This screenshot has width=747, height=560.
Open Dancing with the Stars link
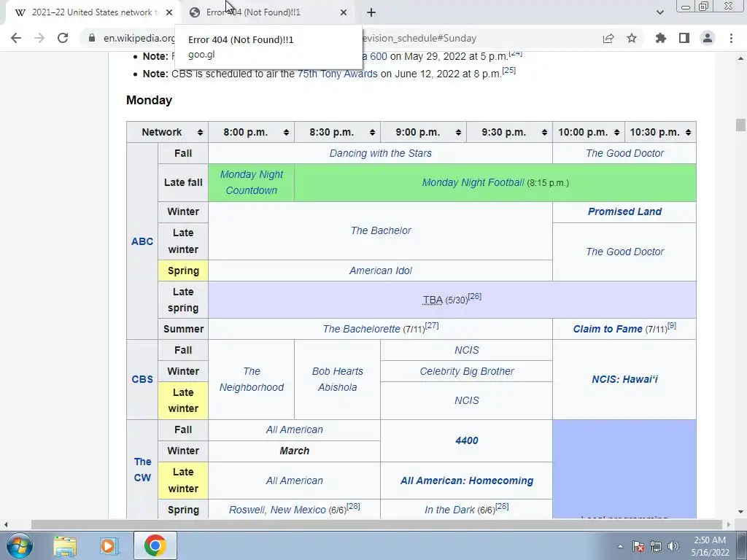click(381, 153)
